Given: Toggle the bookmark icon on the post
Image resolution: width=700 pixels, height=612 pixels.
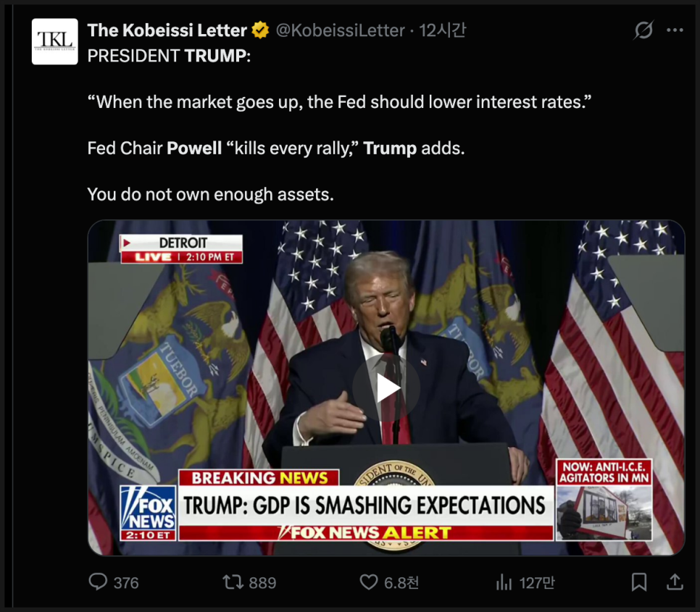Looking at the screenshot, I should [638, 582].
